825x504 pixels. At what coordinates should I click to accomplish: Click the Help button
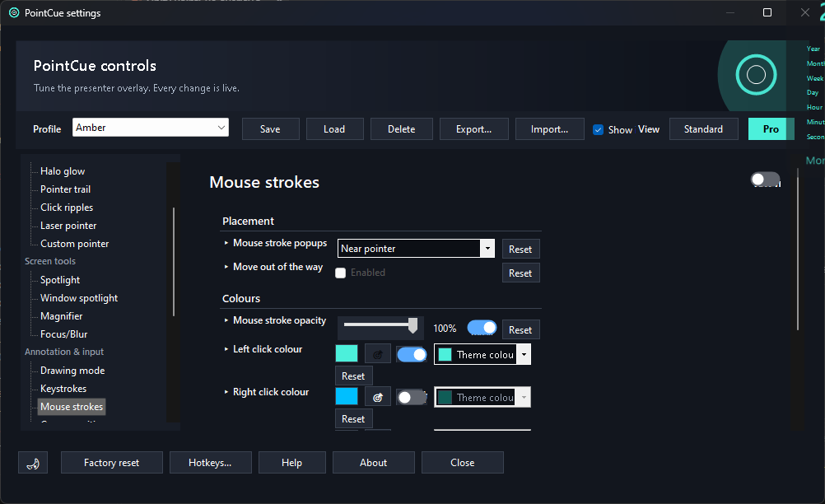(292, 463)
